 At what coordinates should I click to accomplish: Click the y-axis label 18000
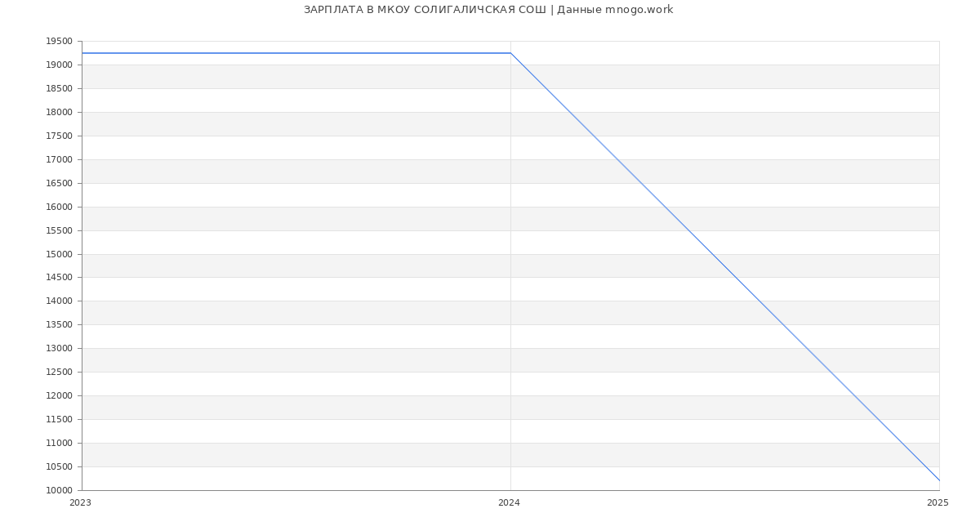[x=60, y=113]
